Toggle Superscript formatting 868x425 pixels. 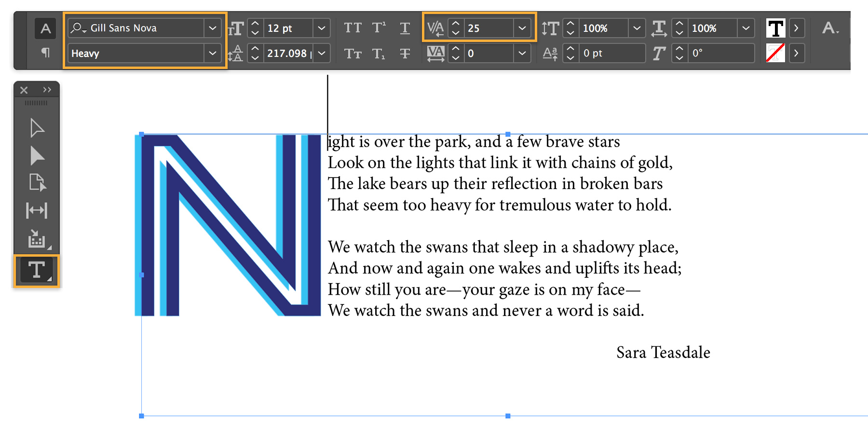[379, 27]
